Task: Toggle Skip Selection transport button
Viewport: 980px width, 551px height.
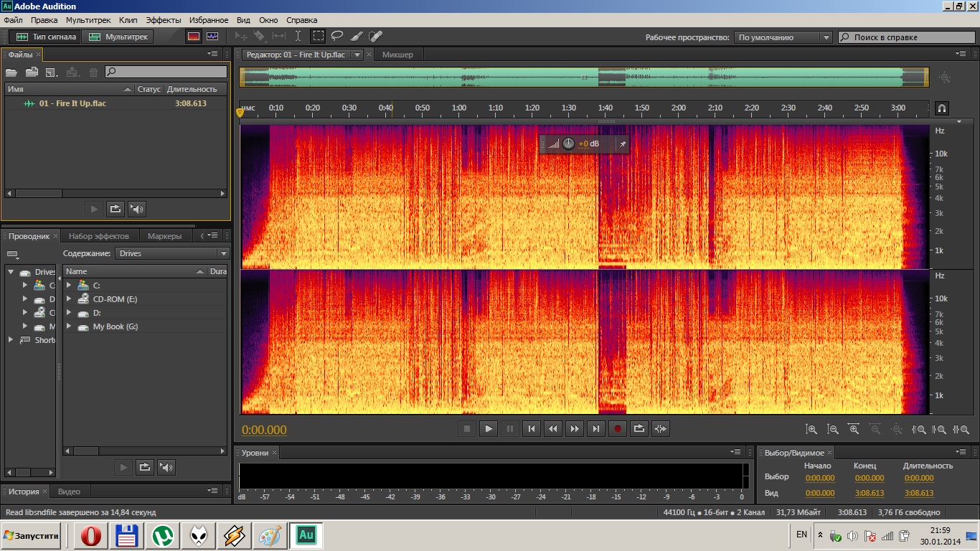Action: pos(661,429)
